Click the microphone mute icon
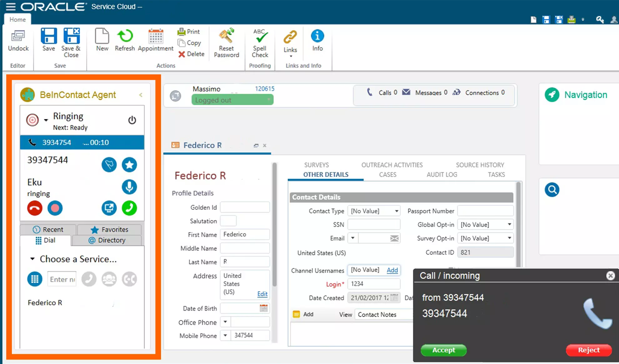The height and width of the screenshot is (364, 619). 129,187
